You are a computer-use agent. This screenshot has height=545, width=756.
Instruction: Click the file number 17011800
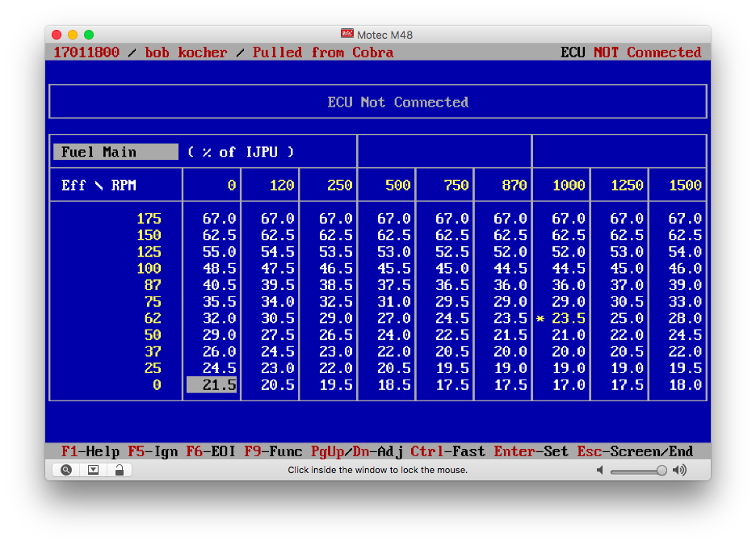[x=86, y=52]
